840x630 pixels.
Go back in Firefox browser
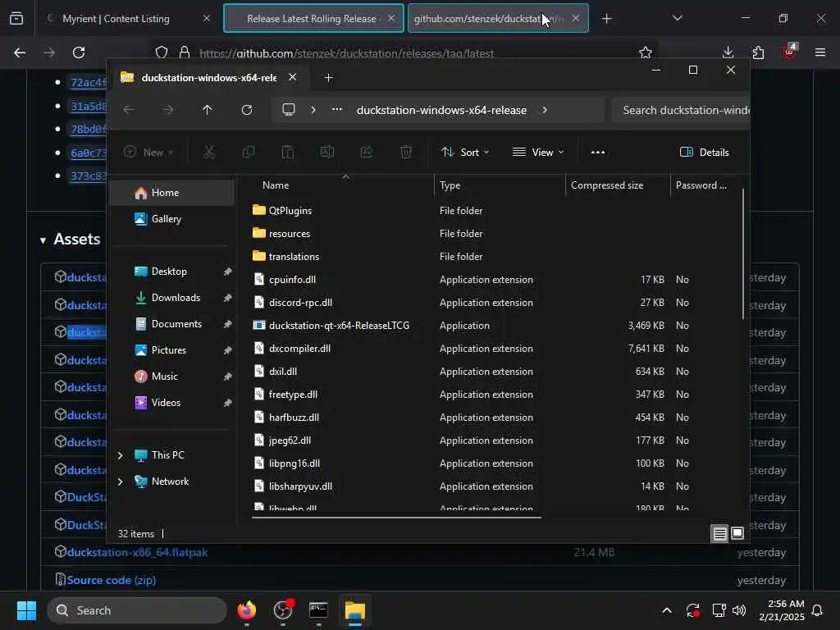20,52
